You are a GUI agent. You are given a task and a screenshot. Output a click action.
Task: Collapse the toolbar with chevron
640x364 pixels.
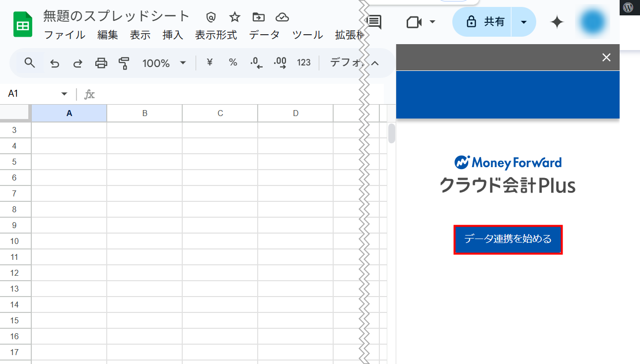coord(375,63)
